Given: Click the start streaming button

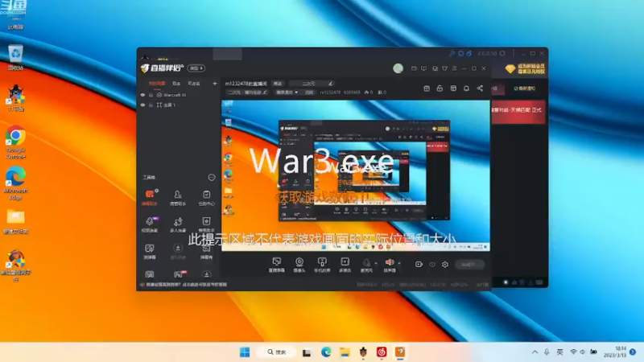Looking at the screenshot, I should 470,265.
